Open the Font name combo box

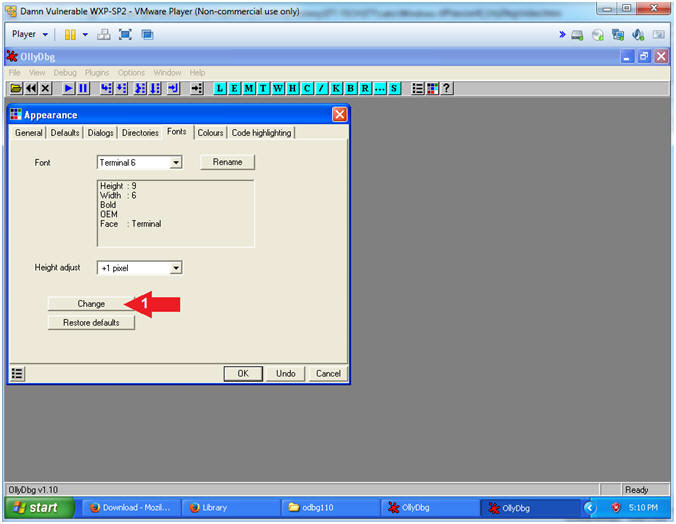pyautogui.click(x=139, y=163)
